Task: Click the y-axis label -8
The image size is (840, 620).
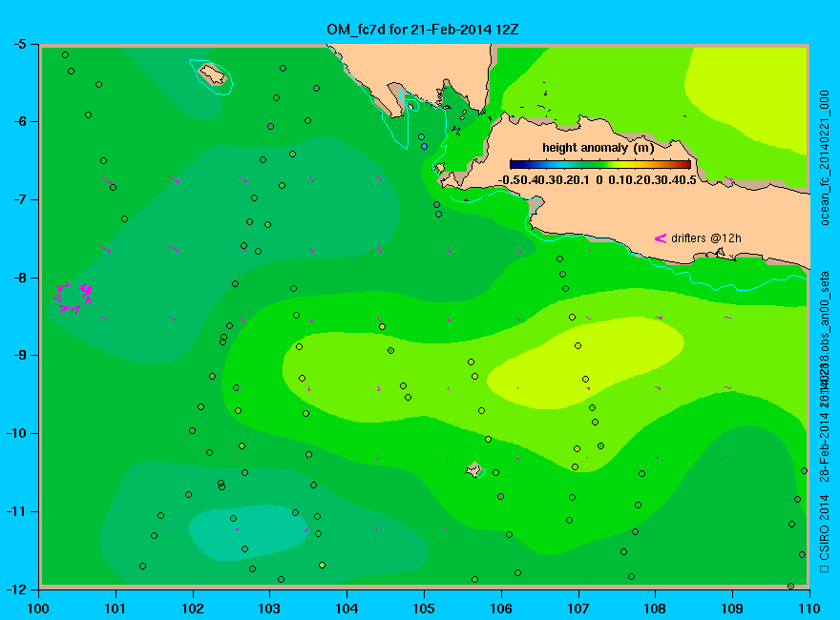Action: 19,278
